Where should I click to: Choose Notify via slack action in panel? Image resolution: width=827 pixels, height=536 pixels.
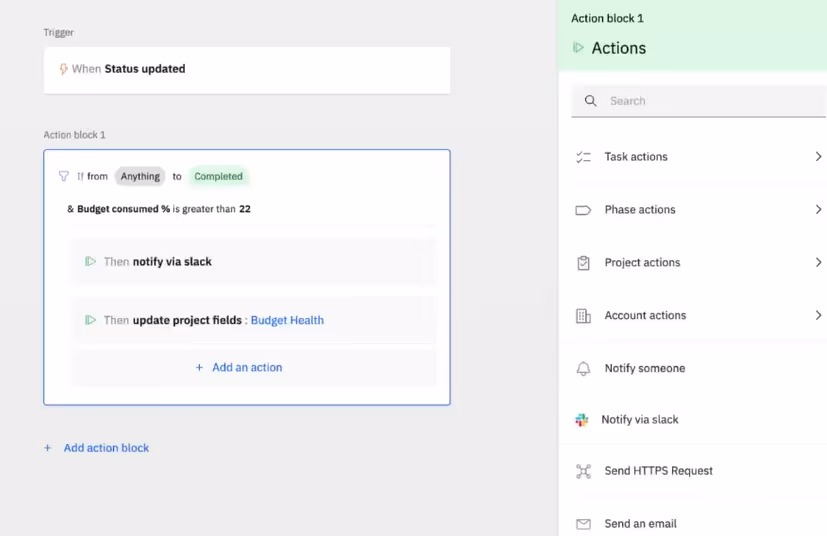pyautogui.click(x=698, y=419)
